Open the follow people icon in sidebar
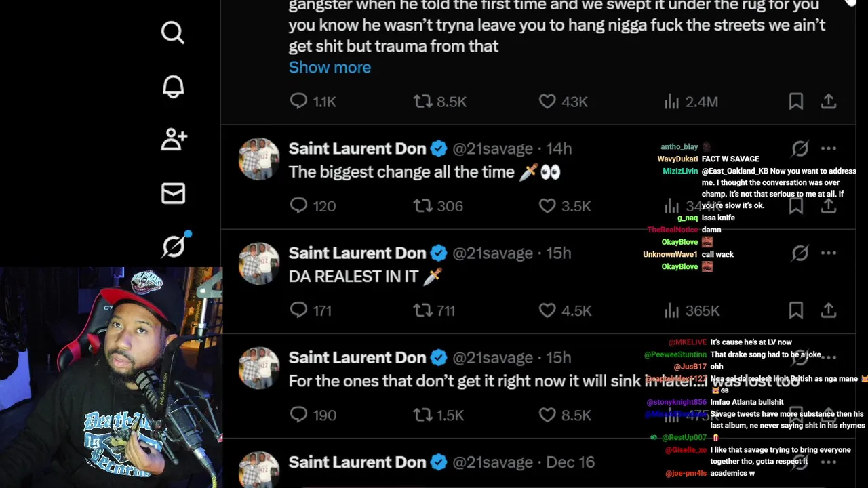868x488 pixels. (173, 140)
